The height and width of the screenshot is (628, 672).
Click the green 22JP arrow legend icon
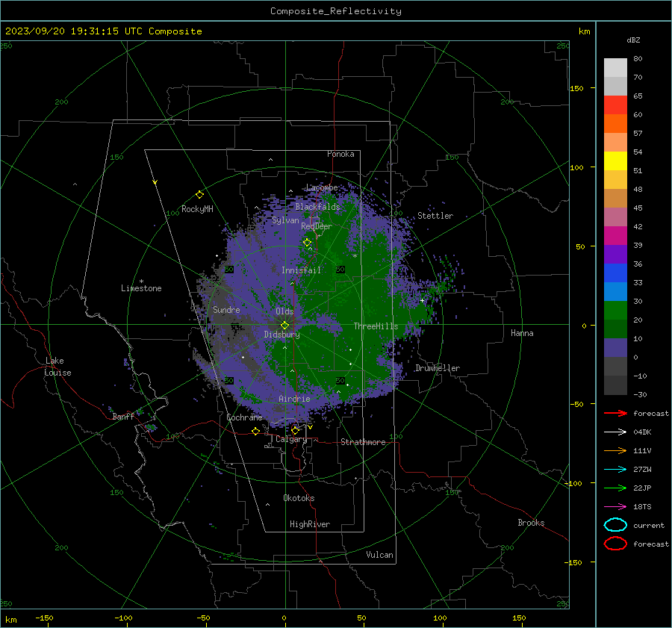(615, 488)
